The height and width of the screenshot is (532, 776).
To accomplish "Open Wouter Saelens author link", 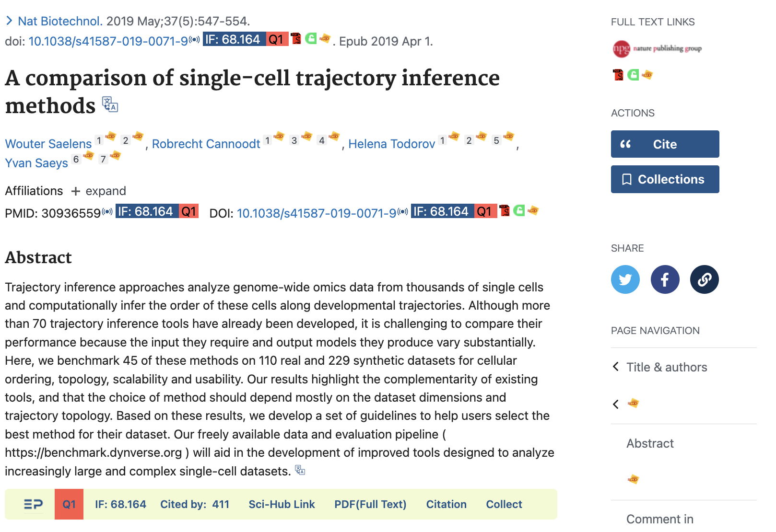I will pos(48,144).
